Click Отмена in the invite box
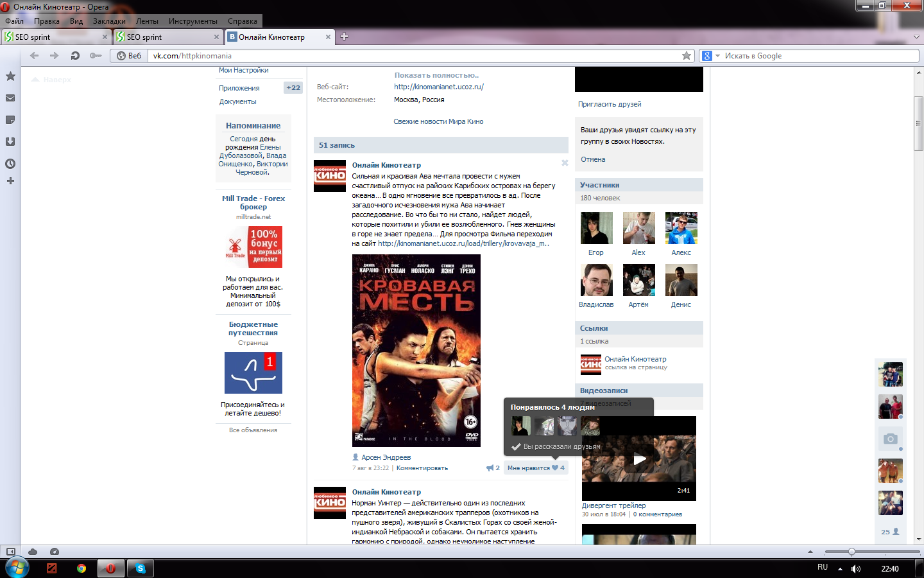The height and width of the screenshot is (578, 924). pos(593,159)
